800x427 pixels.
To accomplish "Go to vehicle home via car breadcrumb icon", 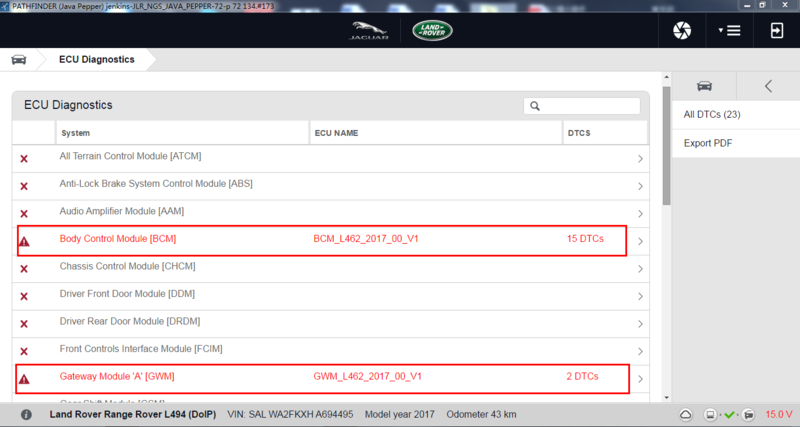I will [x=19, y=60].
